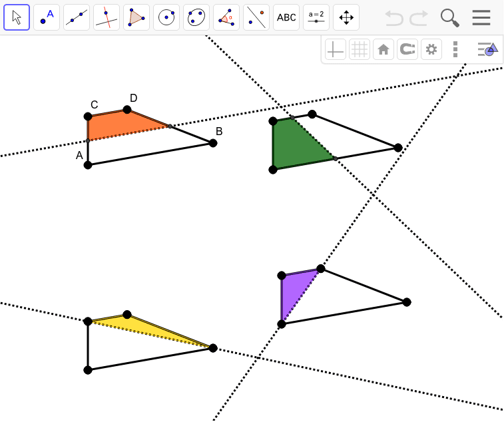Select Reflect about Line tool
The image size is (504, 422).
pyautogui.click(x=256, y=17)
